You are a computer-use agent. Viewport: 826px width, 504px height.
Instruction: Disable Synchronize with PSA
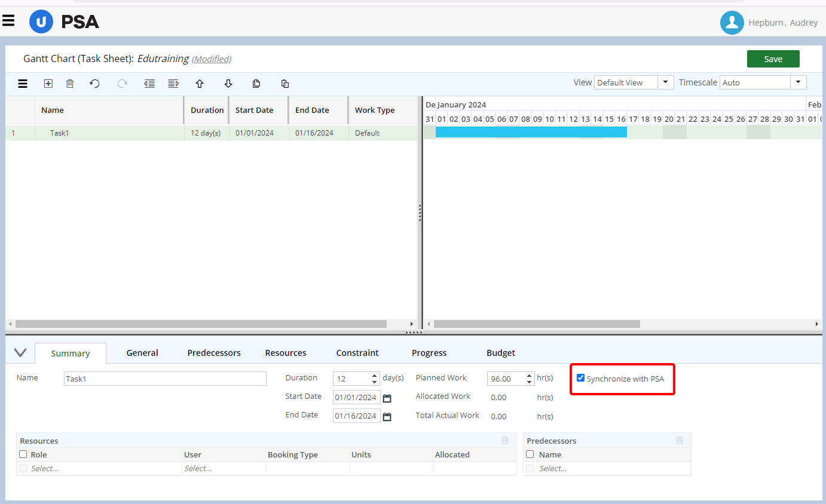[580, 378]
